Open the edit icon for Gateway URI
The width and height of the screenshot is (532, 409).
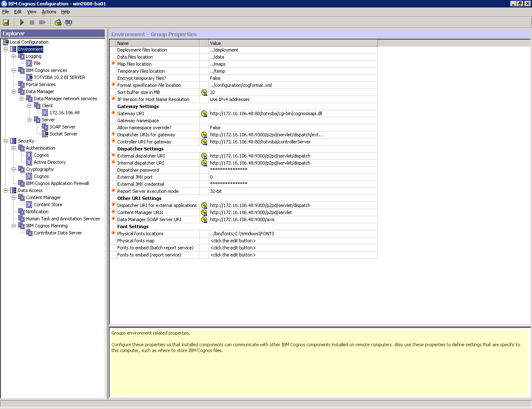point(204,113)
